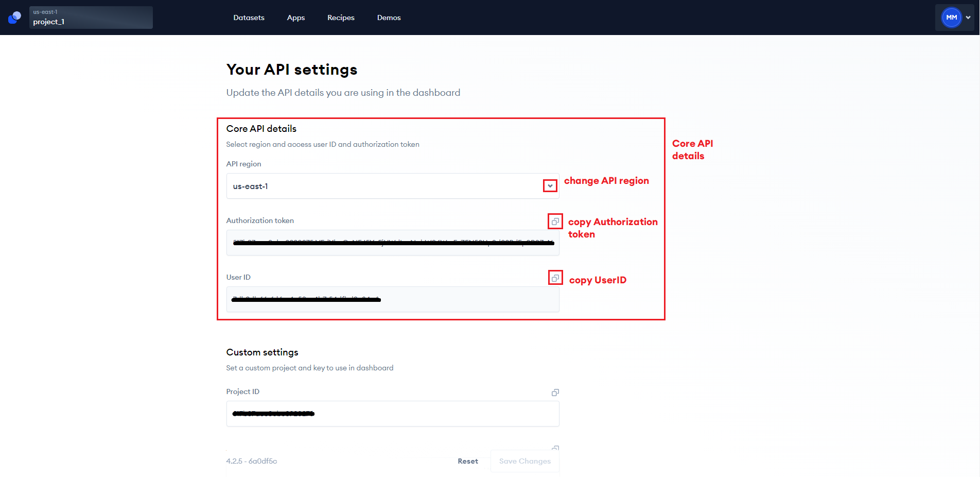
Task: Select the us-east-1 region field
Action: [x=393, y=186]
